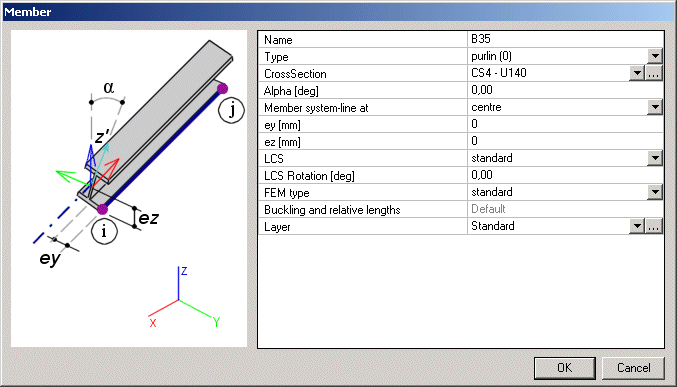Select the Name field containing B35
Screen dimensions: 677x387
[565, 39]
